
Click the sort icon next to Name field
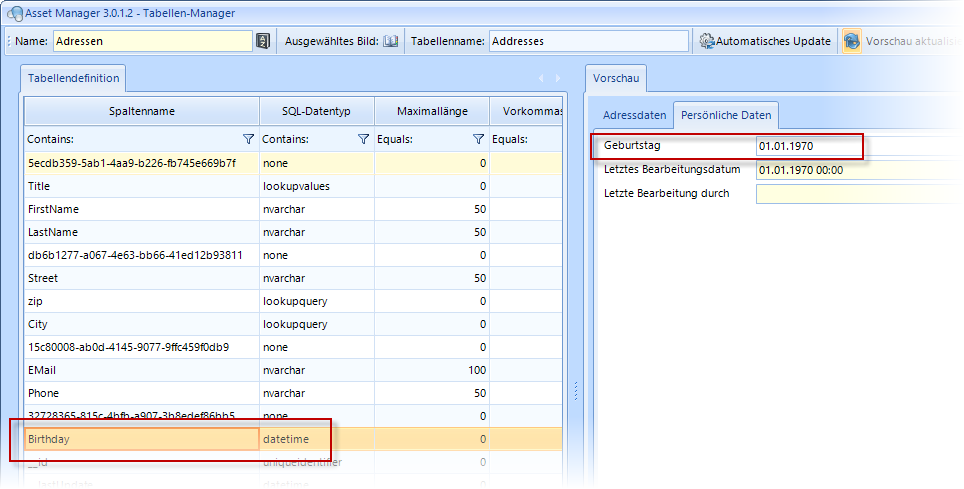click(x=263, y=41)
